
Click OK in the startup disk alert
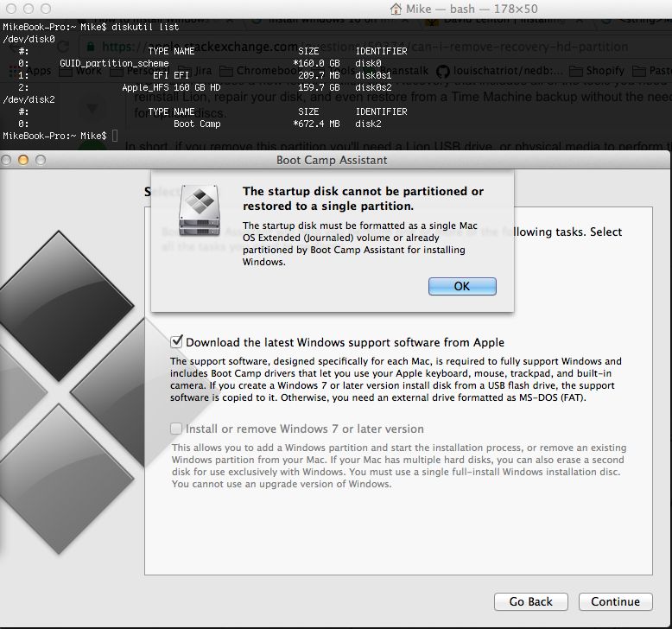point(462,286)
